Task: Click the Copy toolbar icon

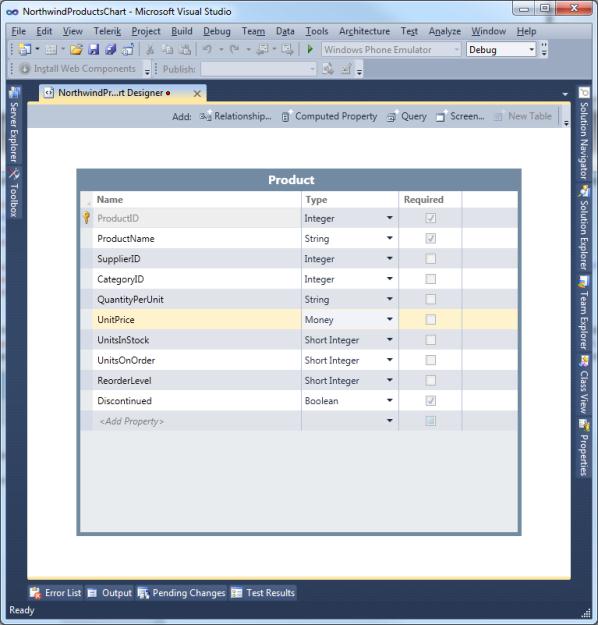Action: coord(167,49)
